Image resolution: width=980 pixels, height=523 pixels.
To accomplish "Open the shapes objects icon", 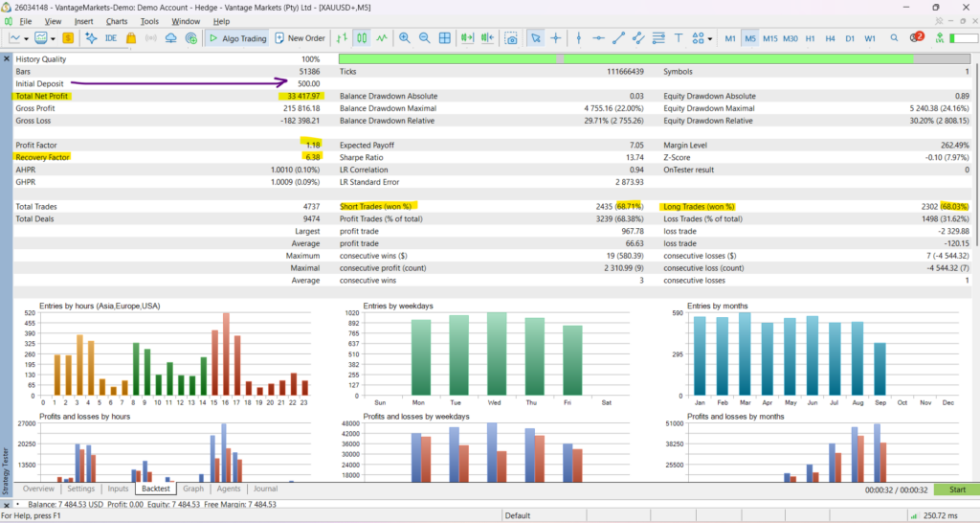I will coord(698,38).
